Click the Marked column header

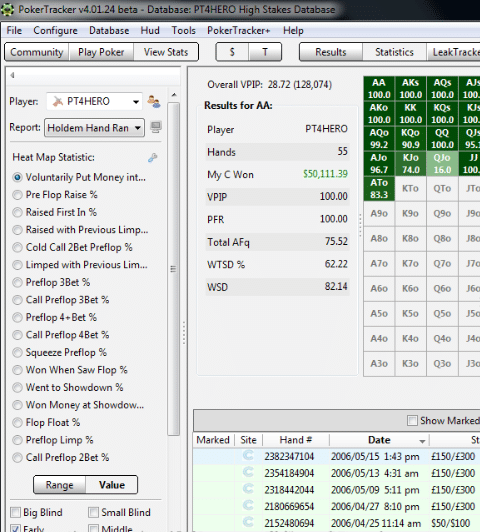click(213, 440)
